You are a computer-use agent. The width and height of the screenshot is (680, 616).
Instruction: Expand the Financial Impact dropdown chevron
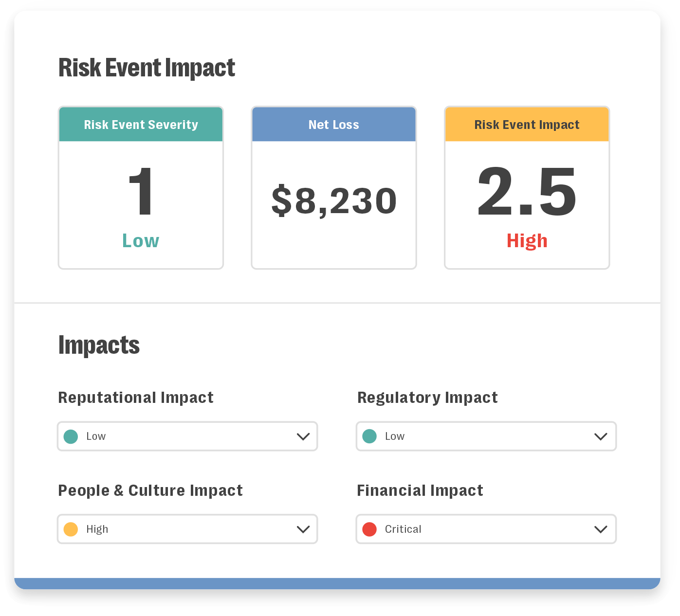(602, 529)
